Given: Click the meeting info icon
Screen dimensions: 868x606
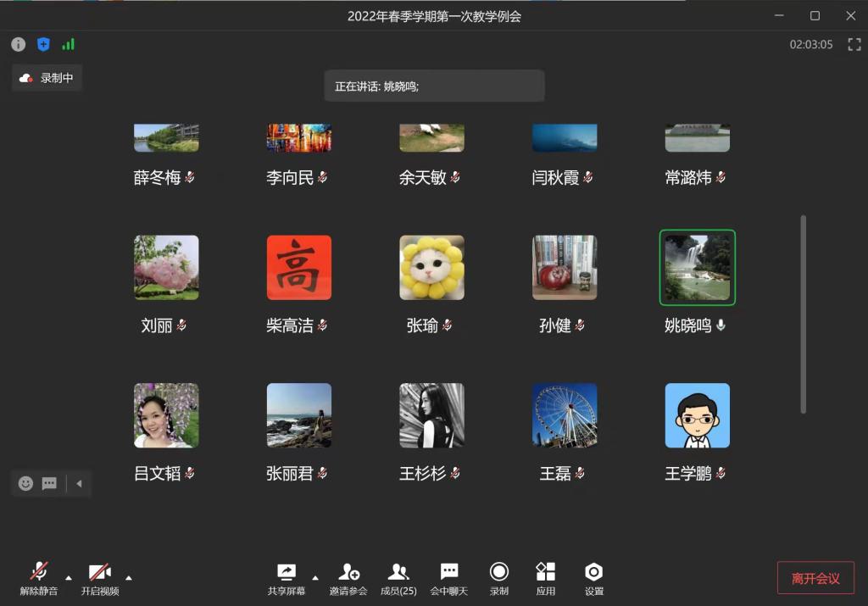Looking at the screenshot, I should (18, 44).
